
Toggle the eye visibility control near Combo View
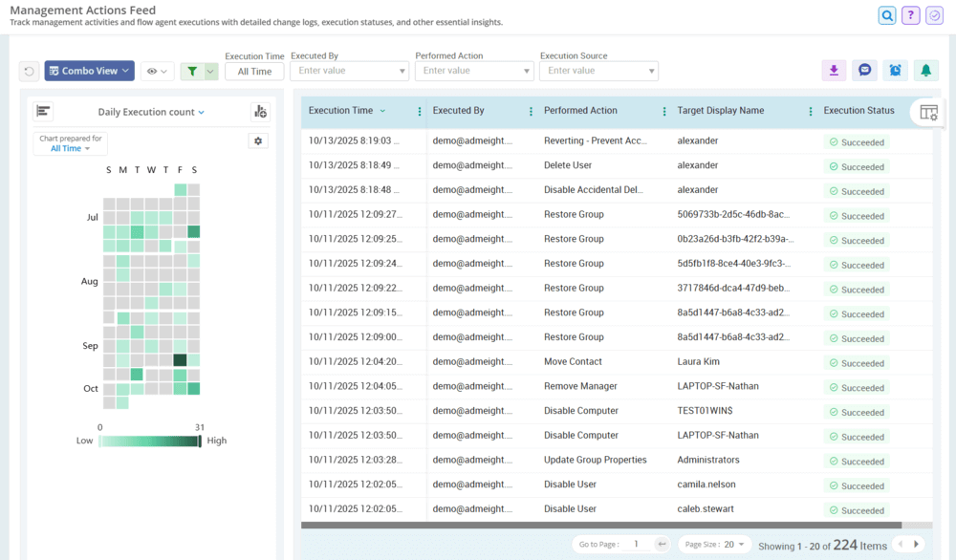pos(153,73)
